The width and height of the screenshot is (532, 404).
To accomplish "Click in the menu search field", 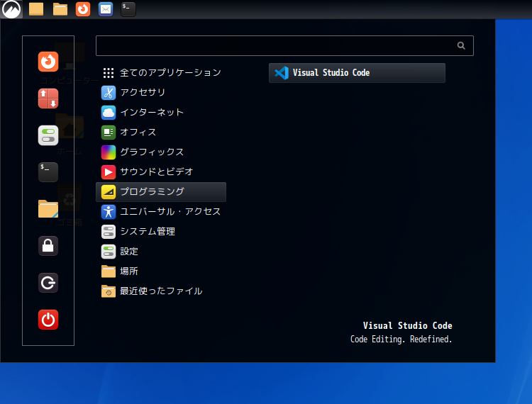I will click(284, 46).
